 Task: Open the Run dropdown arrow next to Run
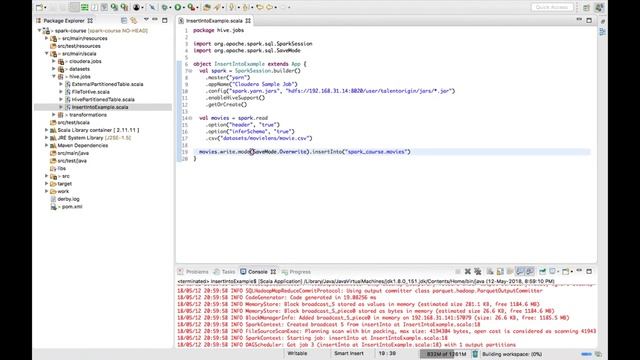coord(183,7)
